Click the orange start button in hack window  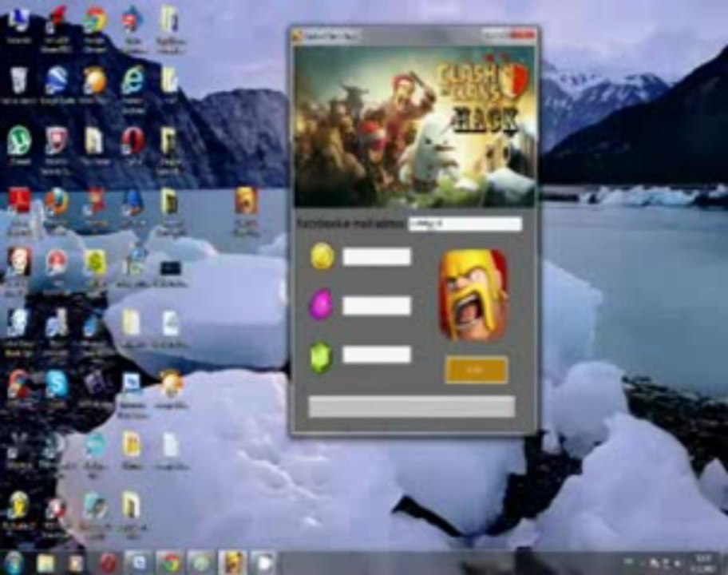point(476,371)
